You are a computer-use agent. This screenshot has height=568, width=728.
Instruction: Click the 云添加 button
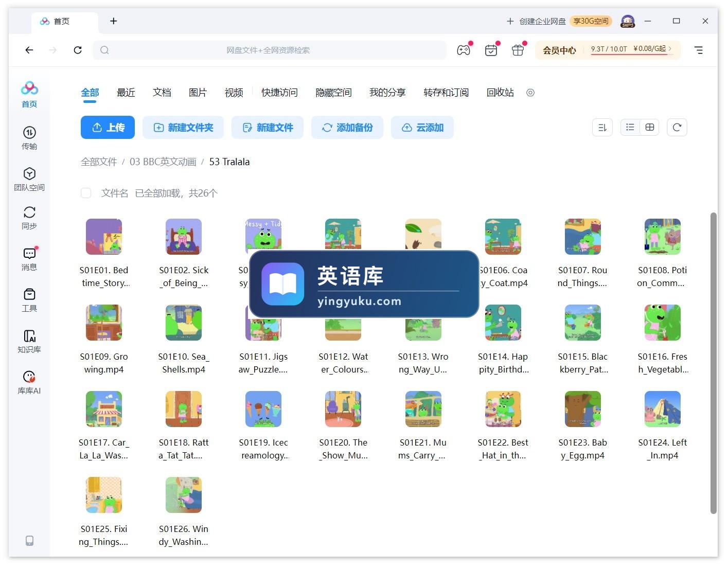click(422, 127)
